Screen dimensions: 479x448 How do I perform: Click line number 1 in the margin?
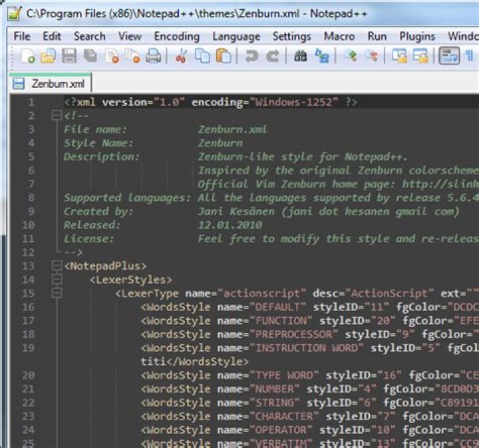point(31,102)
